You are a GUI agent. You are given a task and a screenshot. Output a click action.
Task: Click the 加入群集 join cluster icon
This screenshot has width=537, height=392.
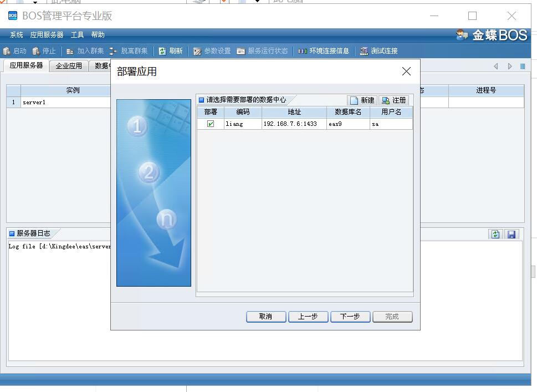(70, 52)
